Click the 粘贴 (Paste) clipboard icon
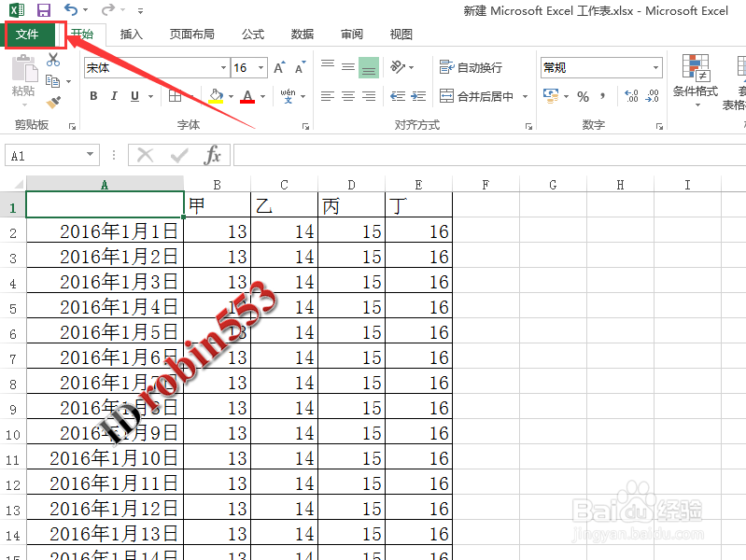746x560 pixels. point(23,67)
